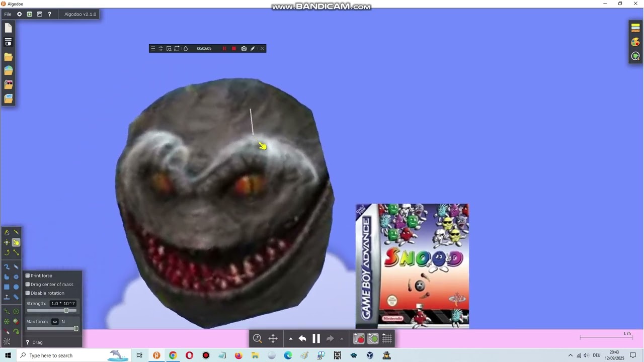Click the New scene blank page icon
Image resolution: width=644 pixels, height=362 pixels.
(x=8, y=29)
